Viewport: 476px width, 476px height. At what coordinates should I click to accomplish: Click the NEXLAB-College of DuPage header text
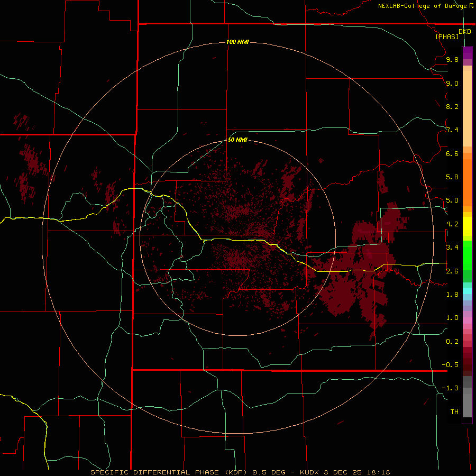click(x=423, y=6)
